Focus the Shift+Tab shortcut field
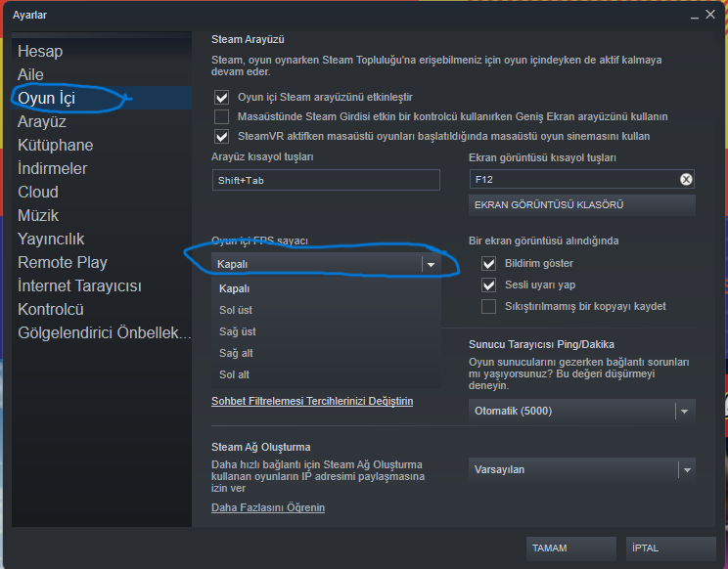This screenshot has width=728, height=569. pyautogui.click(x=326, y=180)
